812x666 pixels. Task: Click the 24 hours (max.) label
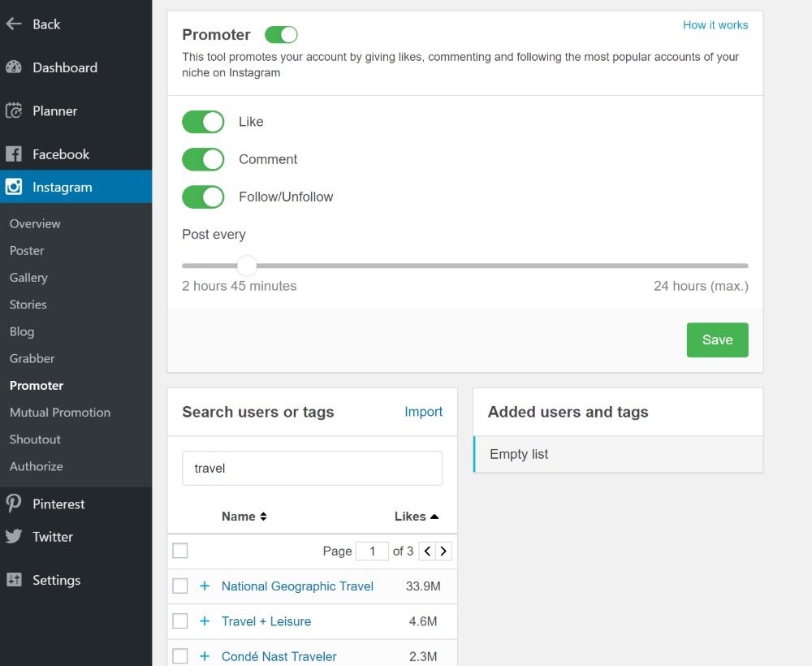coord(702,286)
